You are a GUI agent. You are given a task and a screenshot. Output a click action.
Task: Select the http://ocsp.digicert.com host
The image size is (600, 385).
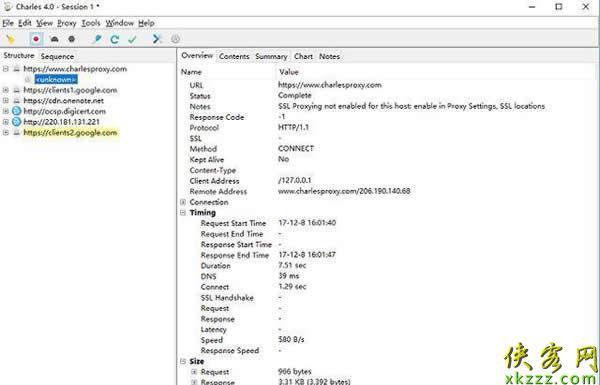click(x=64, y=111)
